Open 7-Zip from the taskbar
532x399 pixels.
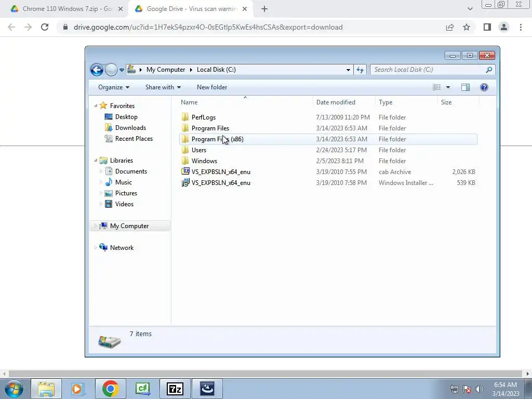pos(176,389)
